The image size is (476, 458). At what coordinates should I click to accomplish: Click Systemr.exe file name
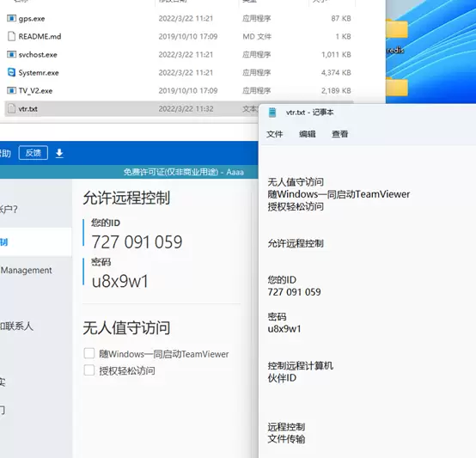tap(39, 73)
